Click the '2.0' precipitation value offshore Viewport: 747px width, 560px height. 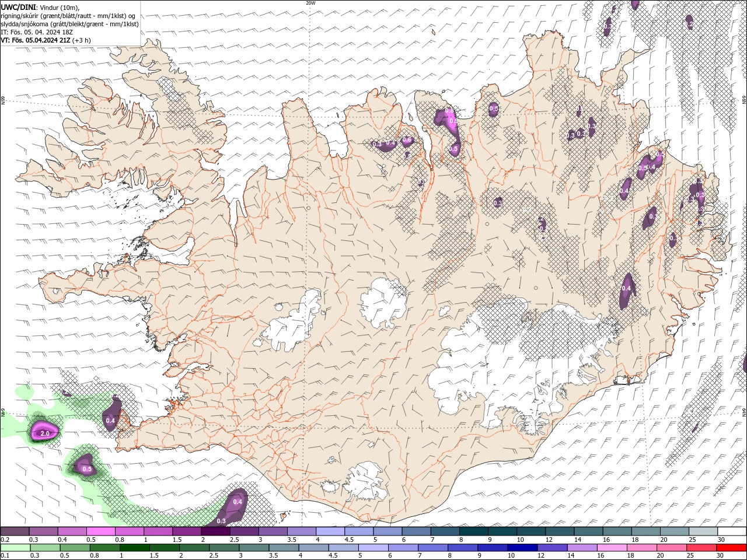pos(45,433)
